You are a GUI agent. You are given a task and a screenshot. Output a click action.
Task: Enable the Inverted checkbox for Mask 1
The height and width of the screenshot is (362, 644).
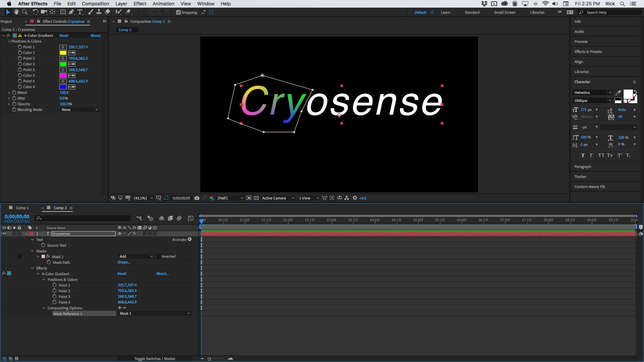(158, 257)
